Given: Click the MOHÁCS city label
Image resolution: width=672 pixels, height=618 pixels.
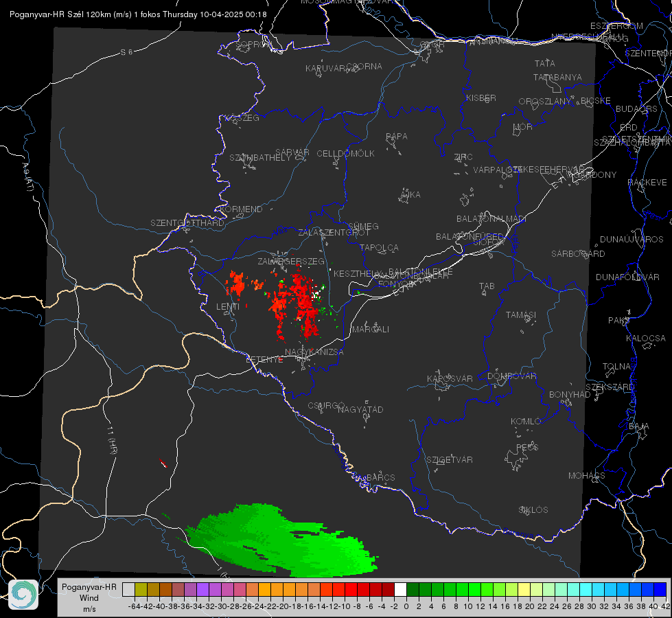Looking at the screenshot, I should click(587, 476).
